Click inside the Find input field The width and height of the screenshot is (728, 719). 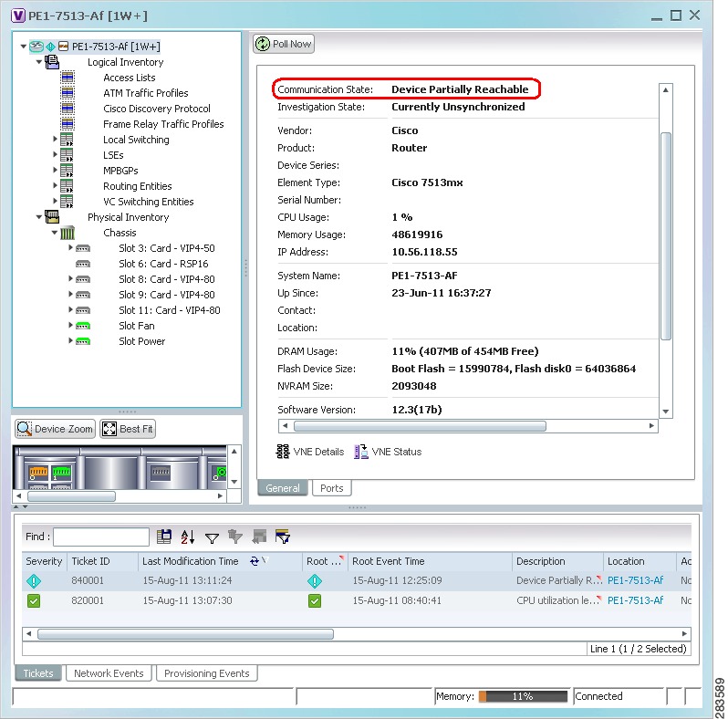101,537
